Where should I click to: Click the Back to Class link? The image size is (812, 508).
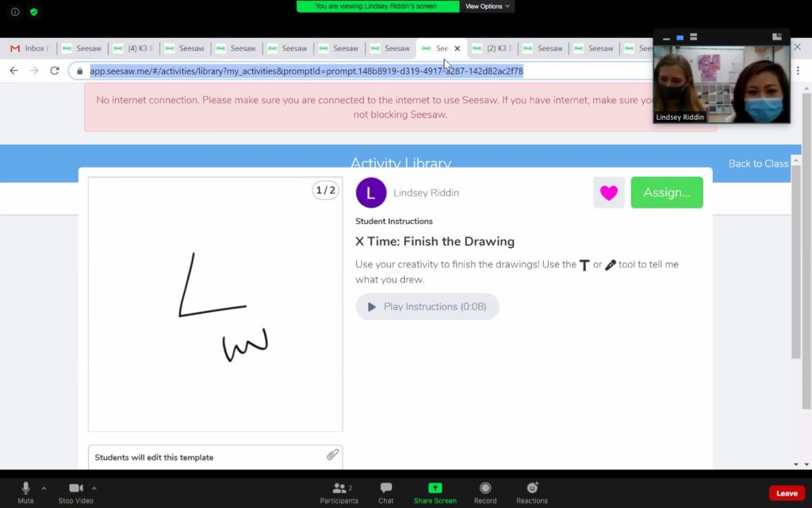pyautogui.click(x=758, y=164)
